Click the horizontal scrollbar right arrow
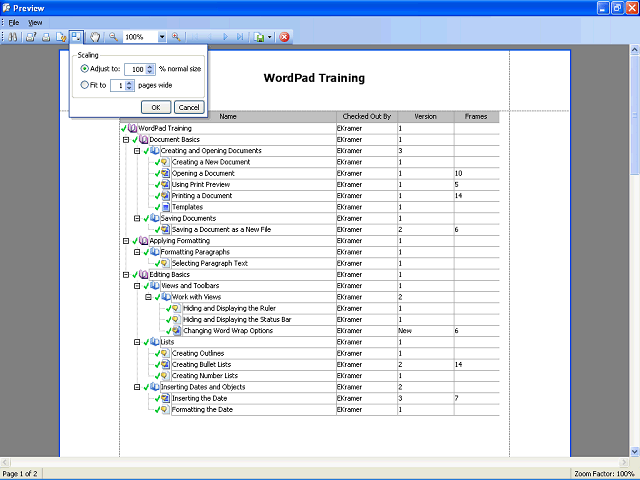 pyautogui.click(x=624, y=462)
